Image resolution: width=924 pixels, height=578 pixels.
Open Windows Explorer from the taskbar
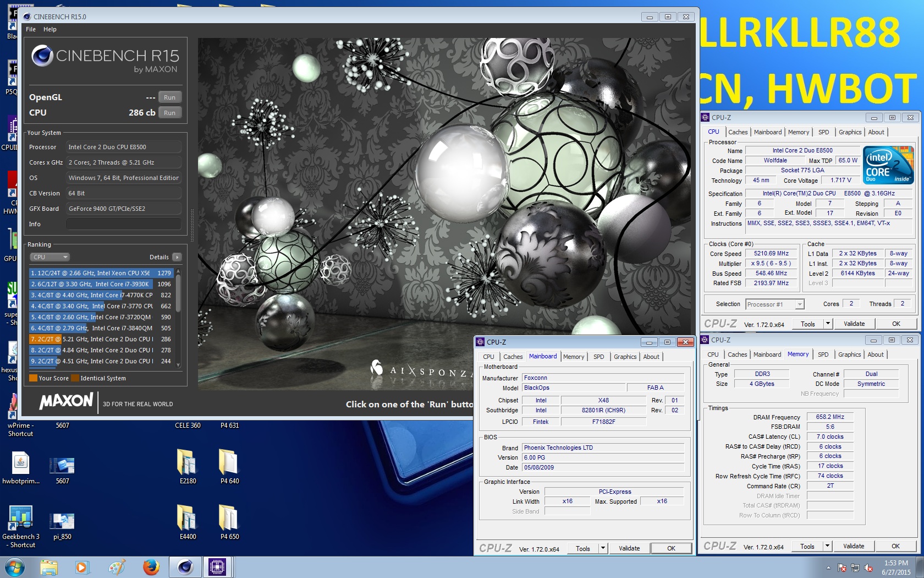tap(49, 567)
